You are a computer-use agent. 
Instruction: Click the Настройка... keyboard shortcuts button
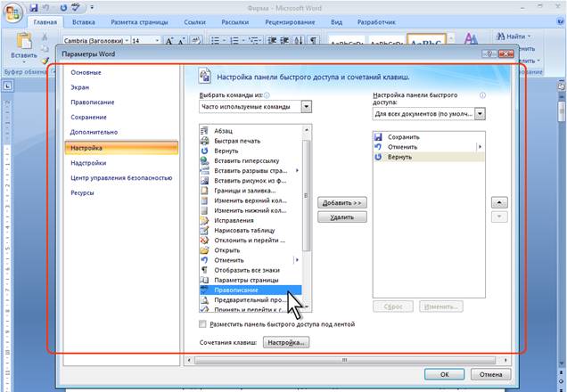tap(285, 342)
